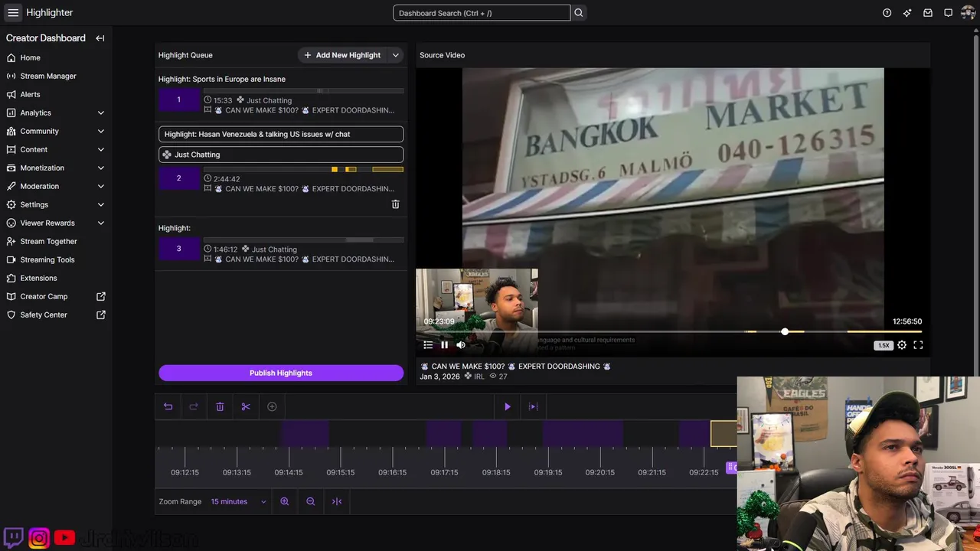This screenshot has height=551, width=980.
Task: Expand the Analytics menu
Action: point(101,112)
